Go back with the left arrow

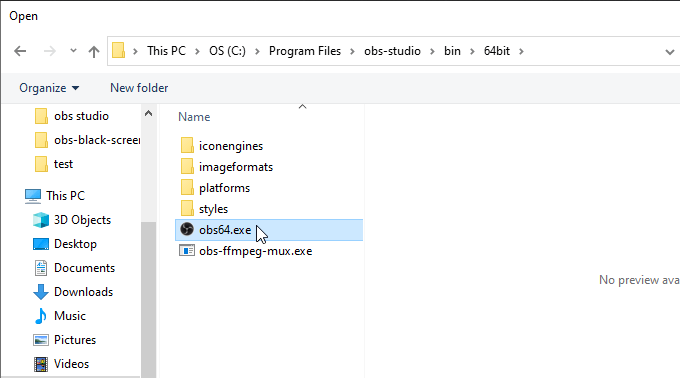click(x=20, y=51)
